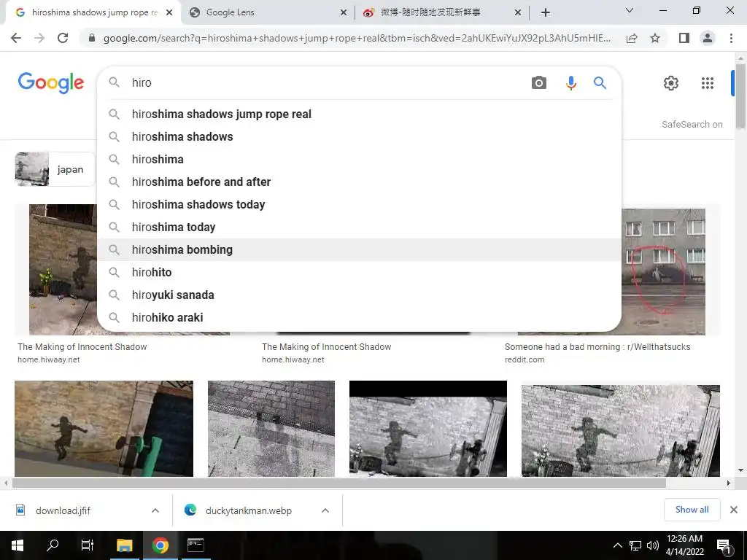Screen dimensions: 747x560
Task: Open download.jfif from downloads bar
Action: pyautogui.click(x=63, y=510)
